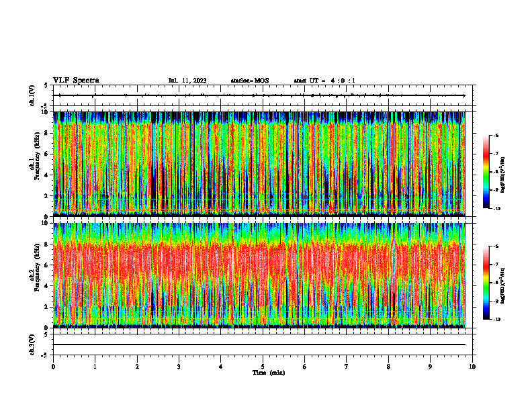532x411 pixels.
Task: Click inside the ch.1 spectrogram panel
Action: pyautogui.click(x=259, y=164)
